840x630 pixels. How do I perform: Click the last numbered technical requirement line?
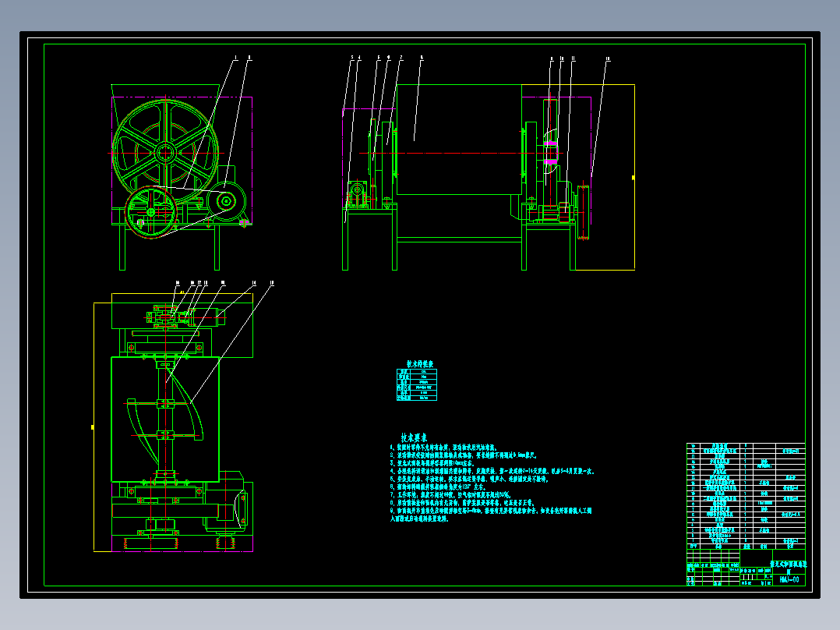pyautogui.click(x=491, y=515)
